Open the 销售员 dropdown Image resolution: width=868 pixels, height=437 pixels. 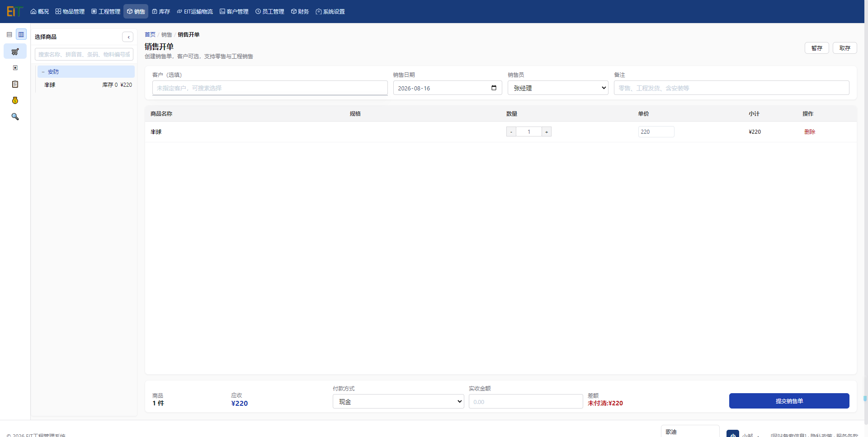558,88
